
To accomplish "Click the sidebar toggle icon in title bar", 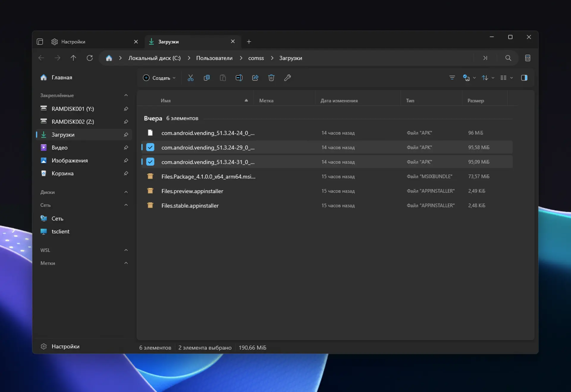I will (40, 42).
